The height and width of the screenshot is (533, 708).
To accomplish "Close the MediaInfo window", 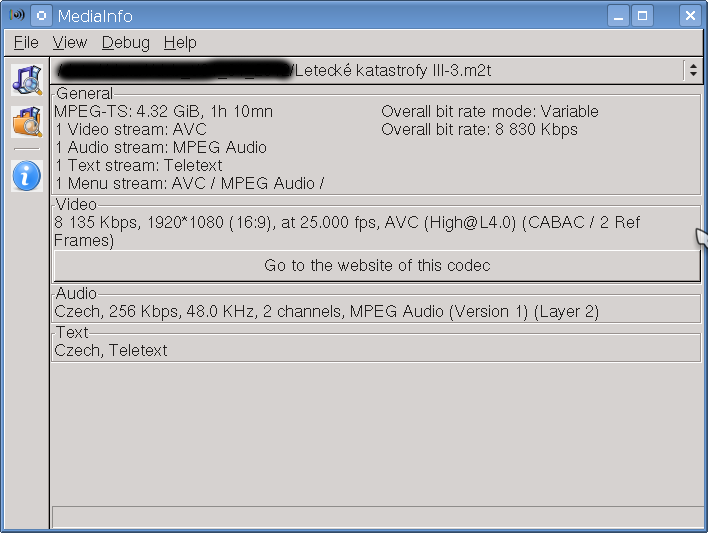I will click(689, 16).
